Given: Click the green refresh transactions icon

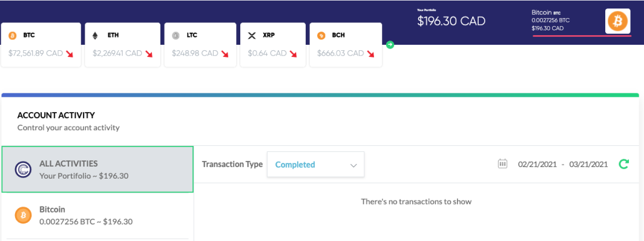Looking at the screenshot, I should click(x=623, y=164).
